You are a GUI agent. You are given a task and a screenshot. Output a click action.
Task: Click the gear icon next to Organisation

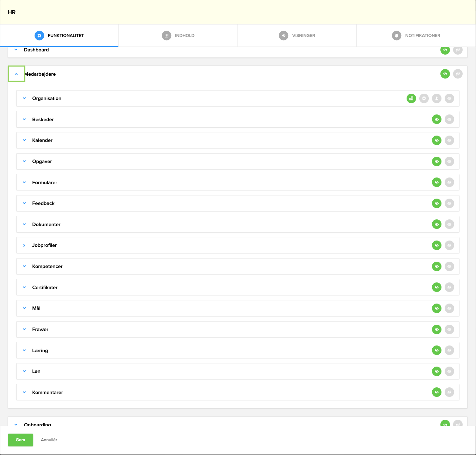[x=424, y=98]
